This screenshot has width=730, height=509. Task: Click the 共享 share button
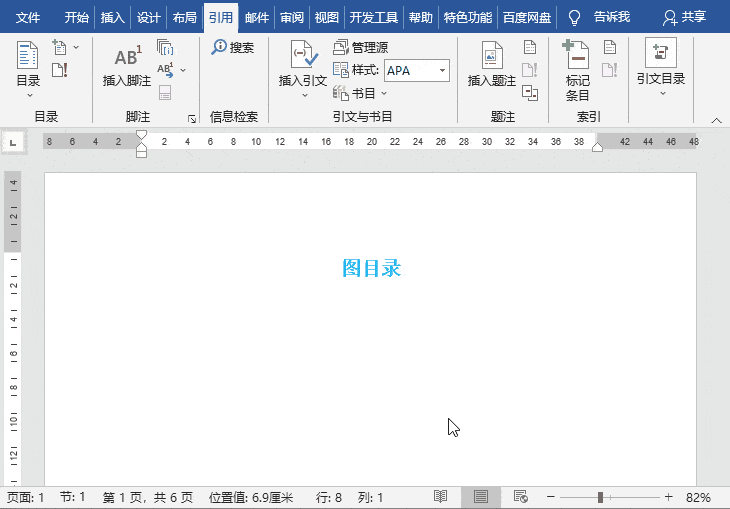(684, 17)
